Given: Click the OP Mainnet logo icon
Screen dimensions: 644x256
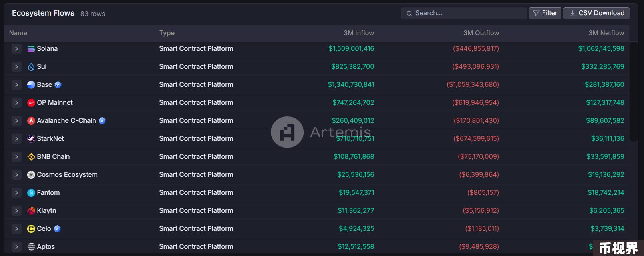Looking at the screenshot, I should click(31, 103).
